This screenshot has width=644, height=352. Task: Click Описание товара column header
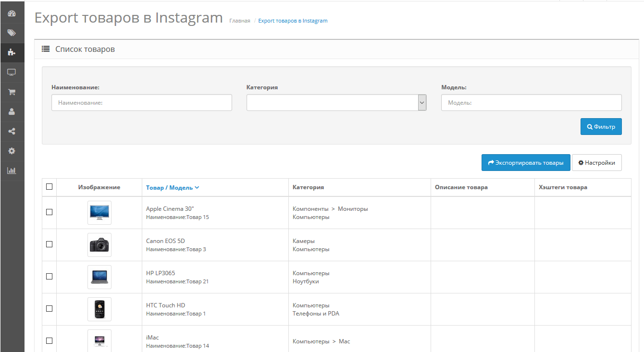(461, 187)
